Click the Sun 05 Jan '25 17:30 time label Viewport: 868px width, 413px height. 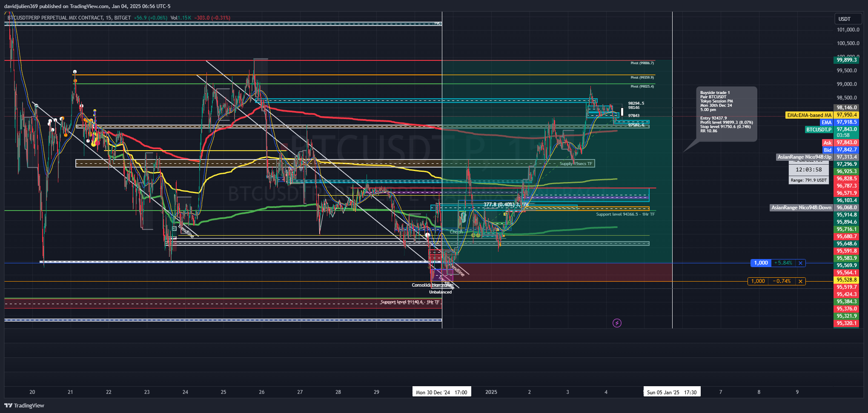(x=672, y=392)
